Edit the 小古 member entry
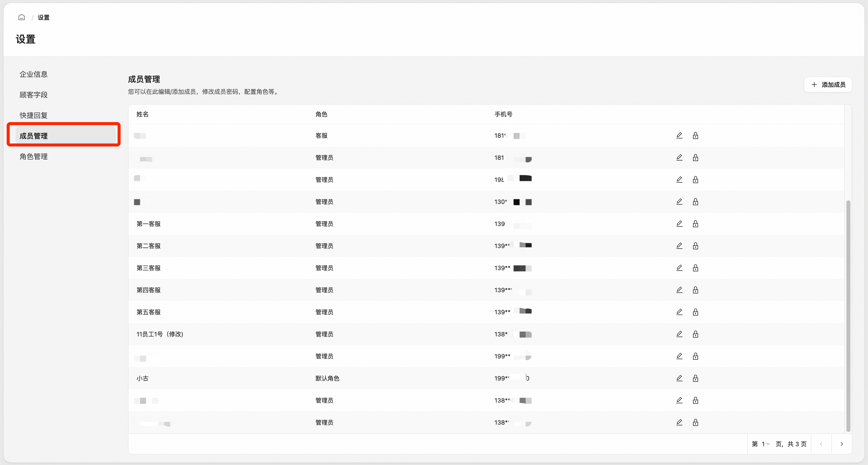This screenshot has width=868, height=465. click(x=679, y=378)
